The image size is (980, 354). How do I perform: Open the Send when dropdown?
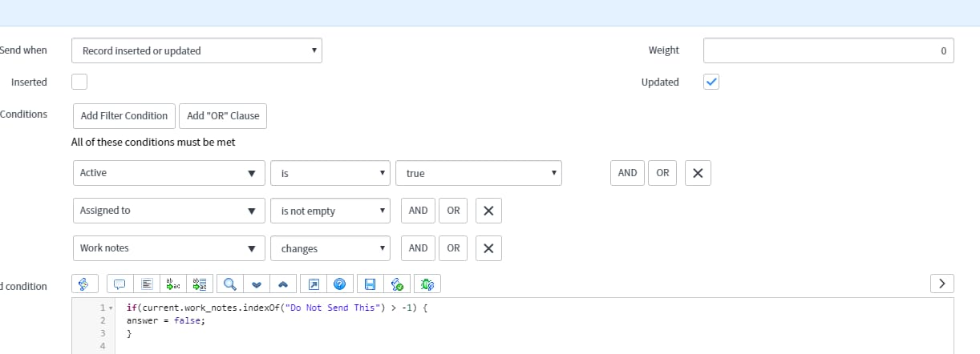coord(196,50)
